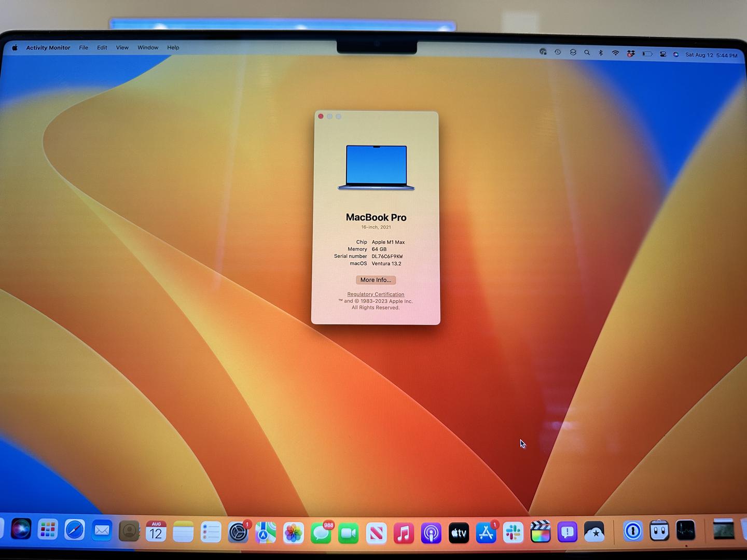Launch 1Password from the Dock

pyautogui.click(x=632, y=531)
